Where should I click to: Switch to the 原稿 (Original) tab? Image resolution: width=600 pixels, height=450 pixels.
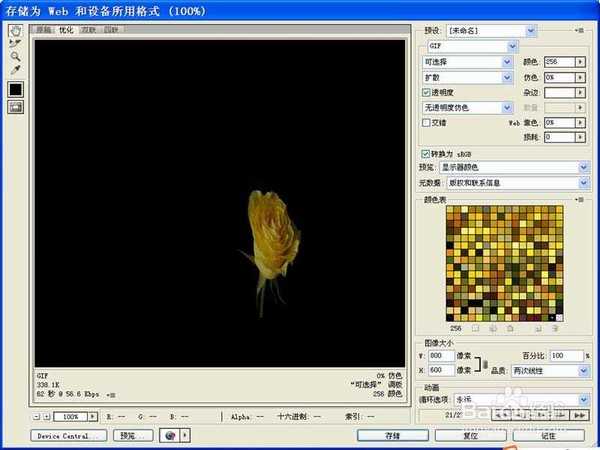pos(45,30)
